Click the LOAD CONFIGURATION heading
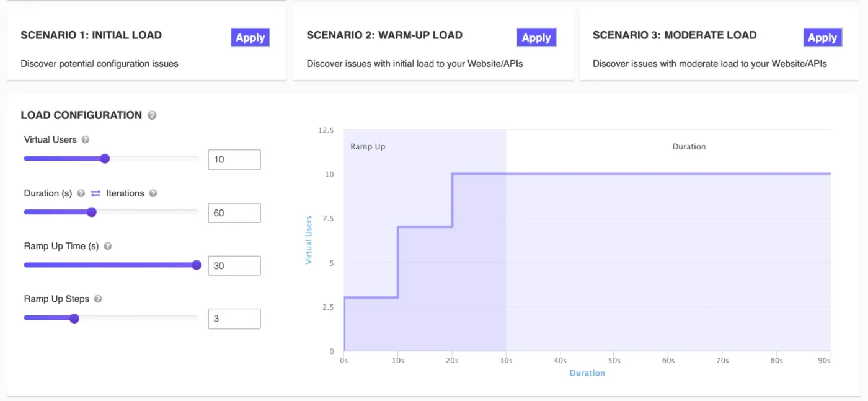This screenshot has height=401, width=868. 81,115
